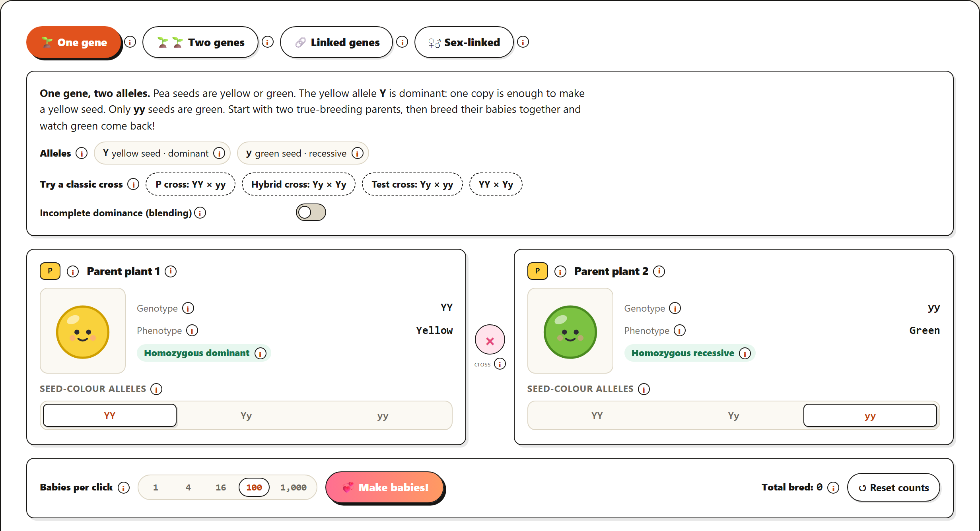This screenshot has width=980, height=531.
Task: Show info on Homozygous recessive badge
Action: pos(745,353)
